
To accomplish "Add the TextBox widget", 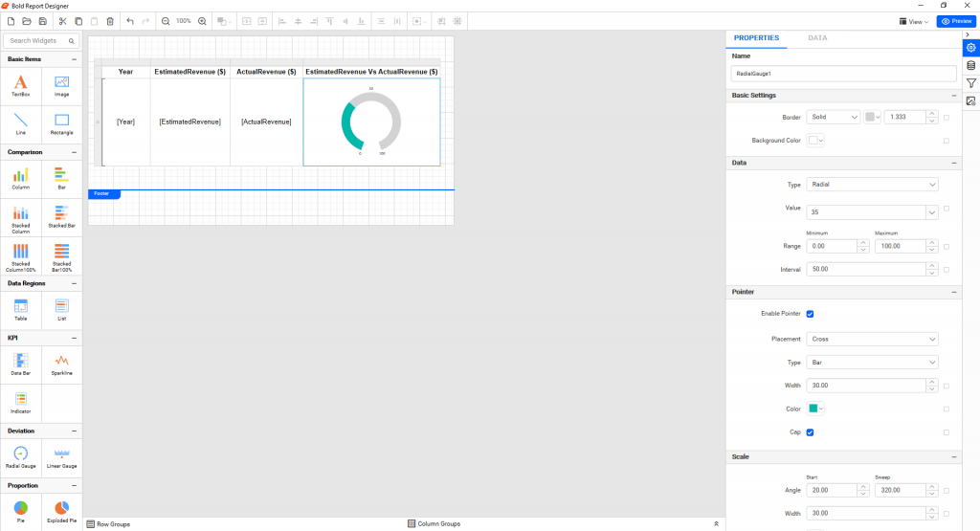I will [21, 86].
